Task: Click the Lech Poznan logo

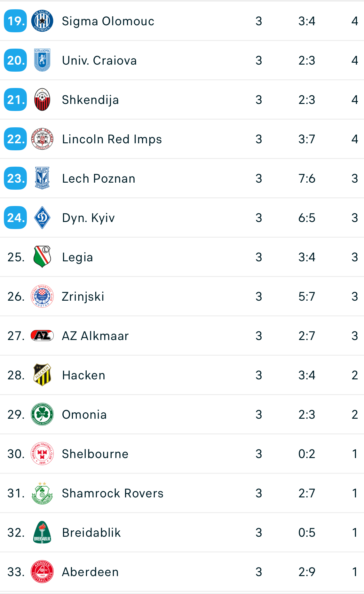Action: click(42, 178)
